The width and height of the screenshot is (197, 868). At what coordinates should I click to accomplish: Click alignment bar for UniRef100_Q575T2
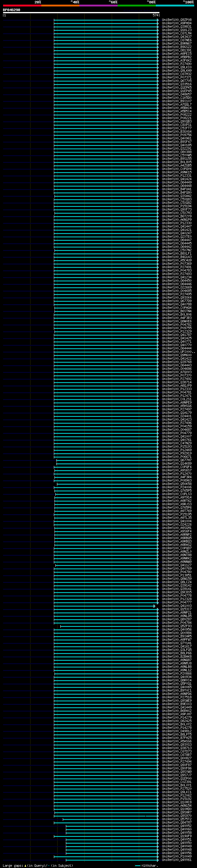111,819
